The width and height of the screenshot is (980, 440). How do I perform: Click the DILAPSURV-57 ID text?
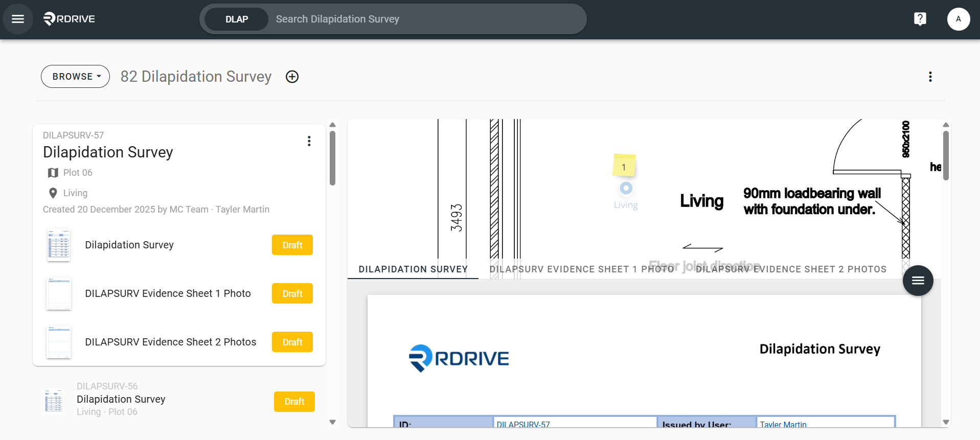click(x=73, y=135)
